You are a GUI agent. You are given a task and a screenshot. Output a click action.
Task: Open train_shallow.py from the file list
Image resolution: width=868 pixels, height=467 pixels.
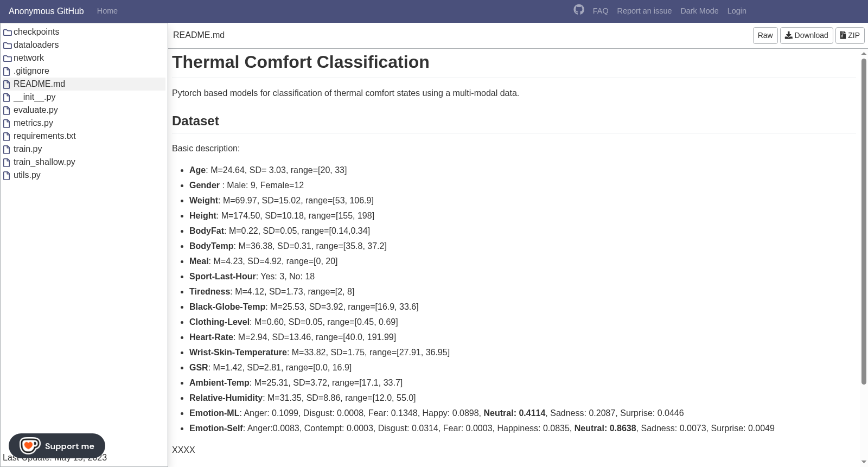(44, 162)
